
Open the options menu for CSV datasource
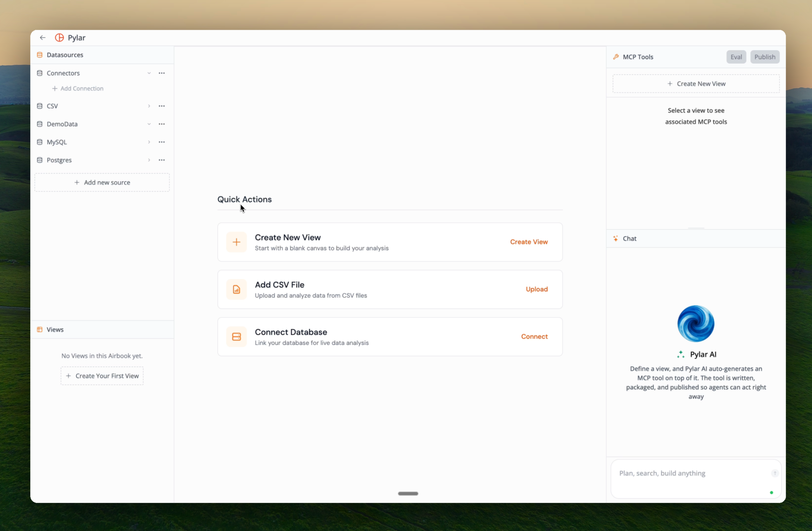[x=162, y=106]
